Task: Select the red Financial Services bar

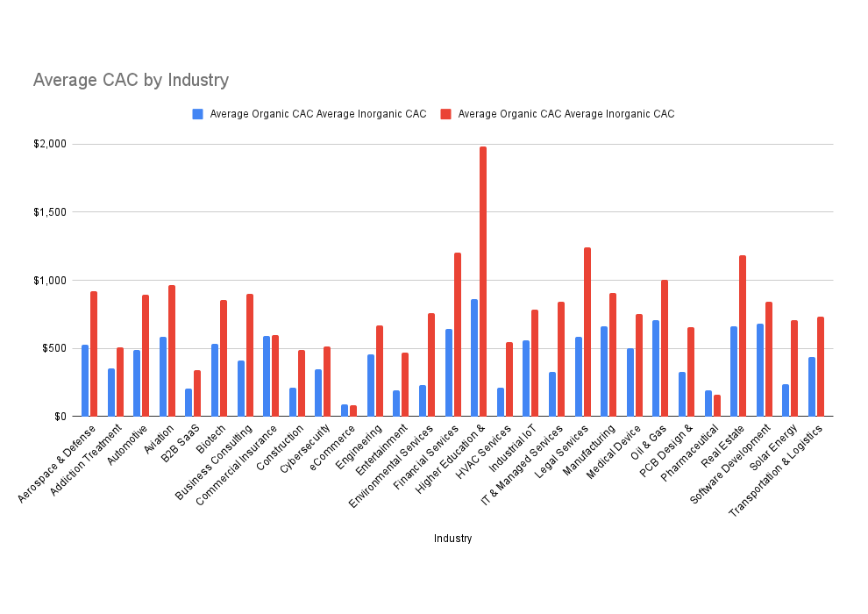Action: (458, 334)
